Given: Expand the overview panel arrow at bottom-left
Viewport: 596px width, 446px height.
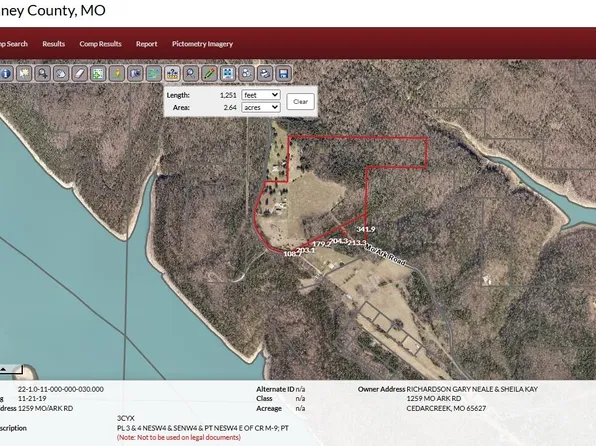Looking at the screenshot, I should 3,369.
